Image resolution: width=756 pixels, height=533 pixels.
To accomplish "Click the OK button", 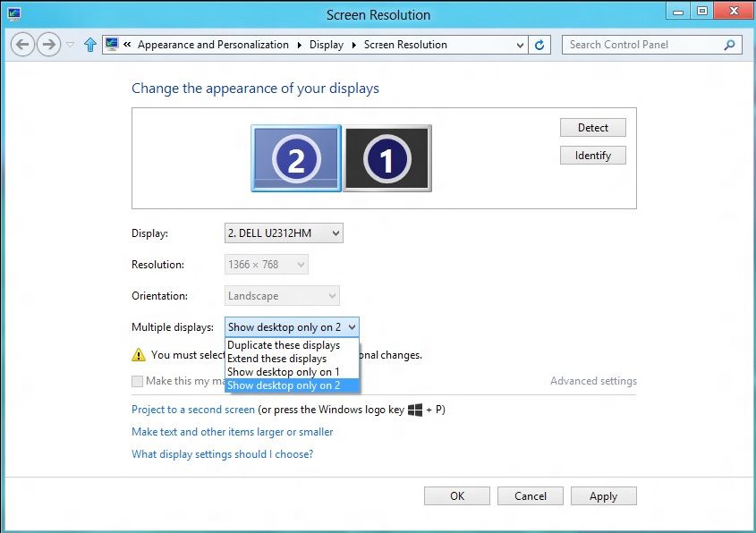I will [457, 496].
